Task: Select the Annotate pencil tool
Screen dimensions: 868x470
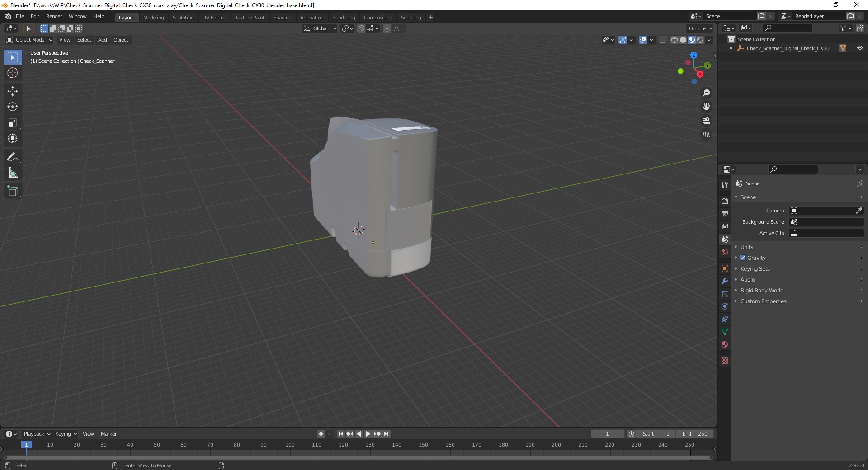Action: coord(13,157)
